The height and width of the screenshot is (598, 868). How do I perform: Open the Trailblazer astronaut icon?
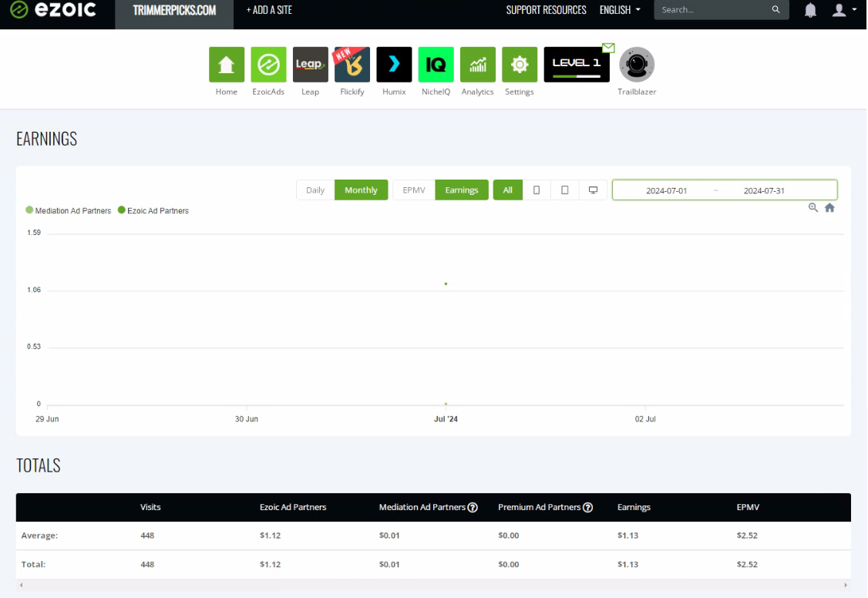(637, 65)
